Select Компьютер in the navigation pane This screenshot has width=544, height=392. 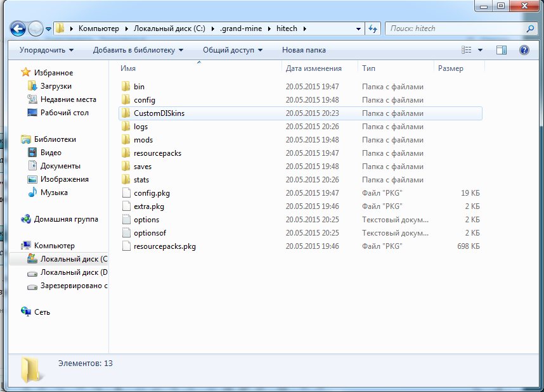coord(48,246)
